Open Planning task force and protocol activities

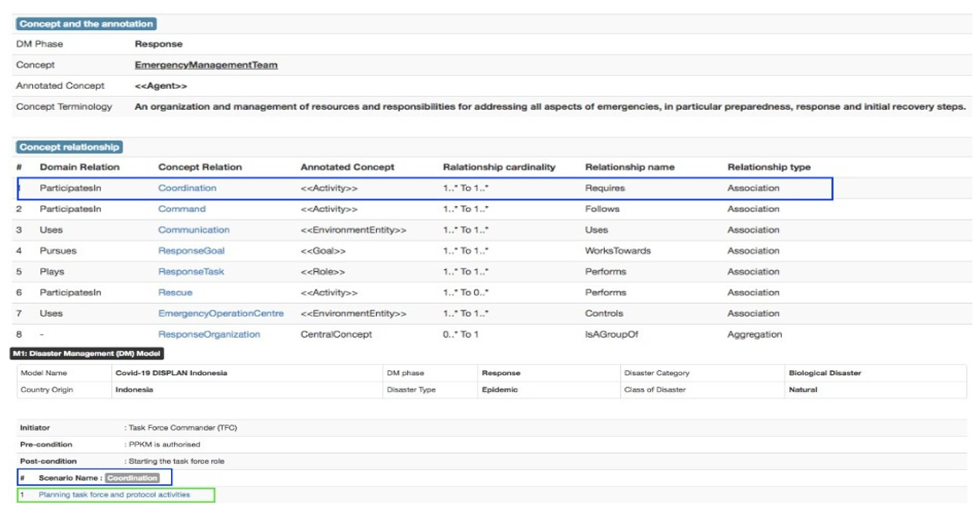point(114,495)
